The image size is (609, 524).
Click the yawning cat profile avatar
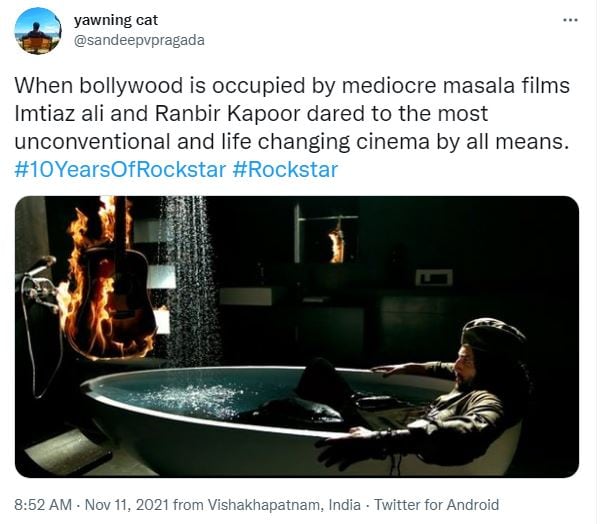click(38, 31)
